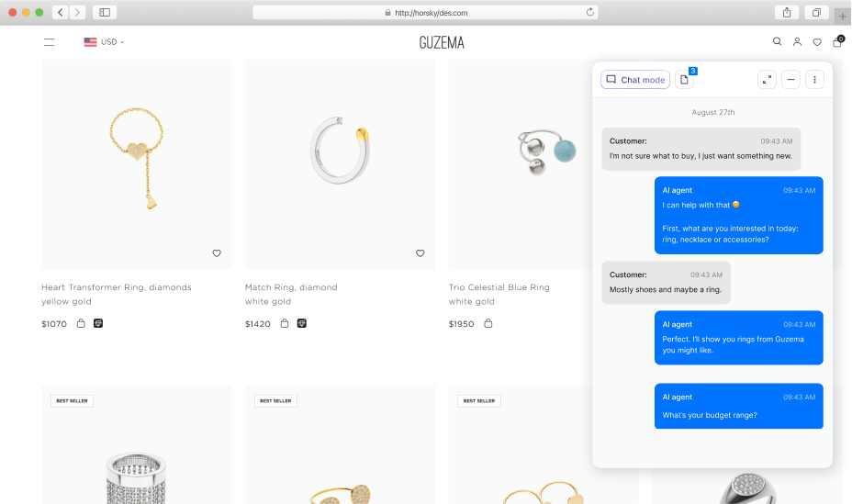Show the Safari sidebar

[x=105, y=12]
